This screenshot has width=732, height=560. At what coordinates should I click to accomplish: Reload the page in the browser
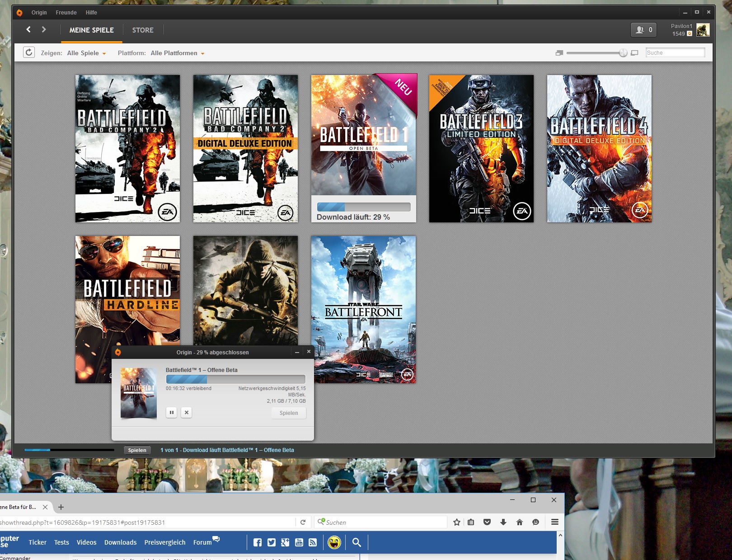tap(303, 522)
